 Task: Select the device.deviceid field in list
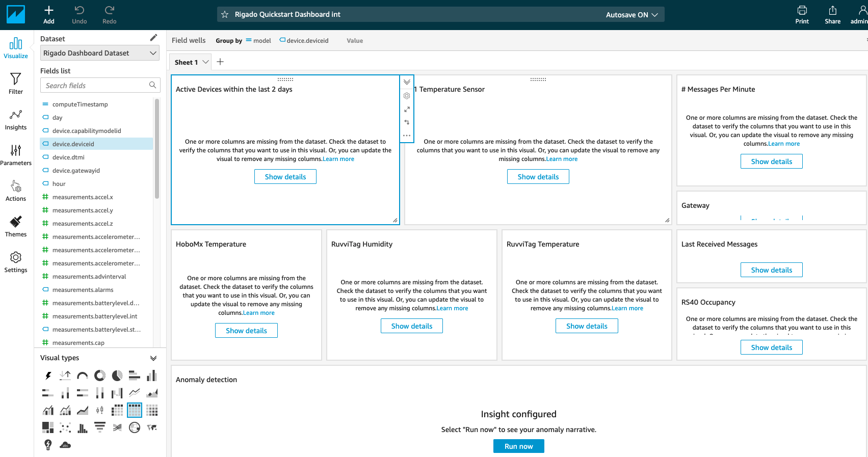(96, 144)
